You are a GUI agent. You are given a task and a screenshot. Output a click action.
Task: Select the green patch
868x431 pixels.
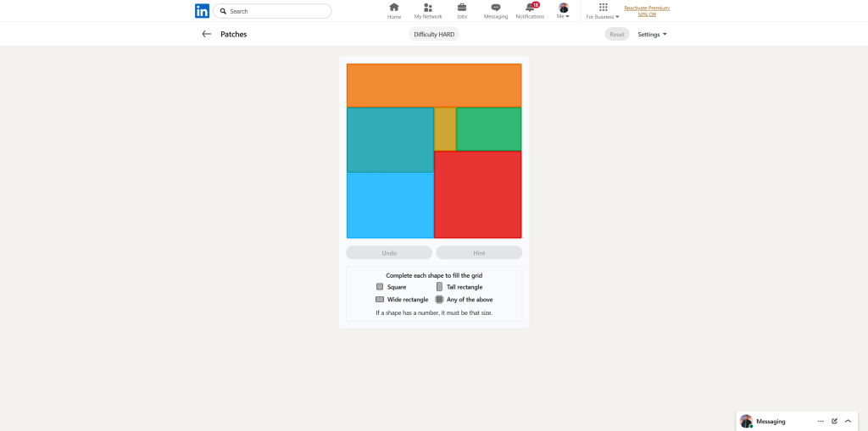click(489, 129)
